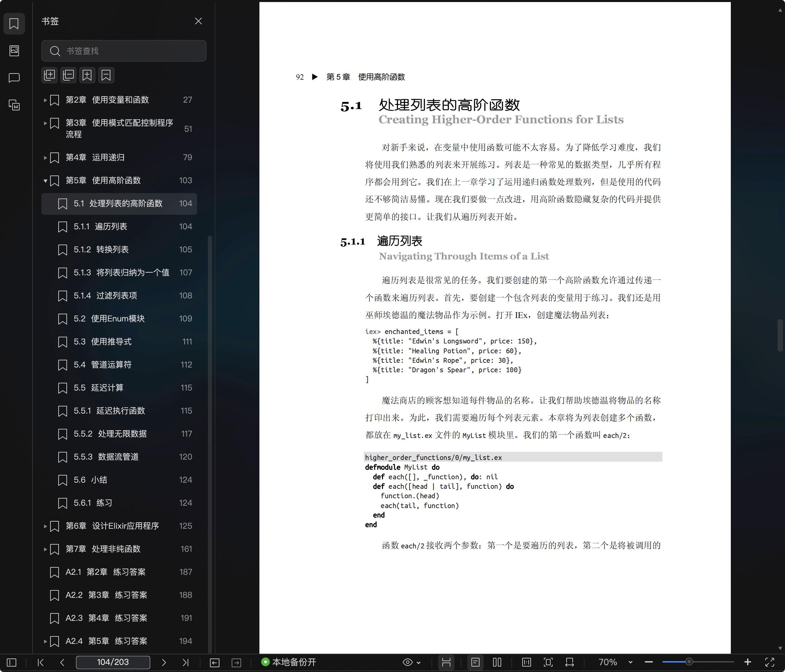Go forward to next view
Screen dimensions: 785x672
point(236,663)
